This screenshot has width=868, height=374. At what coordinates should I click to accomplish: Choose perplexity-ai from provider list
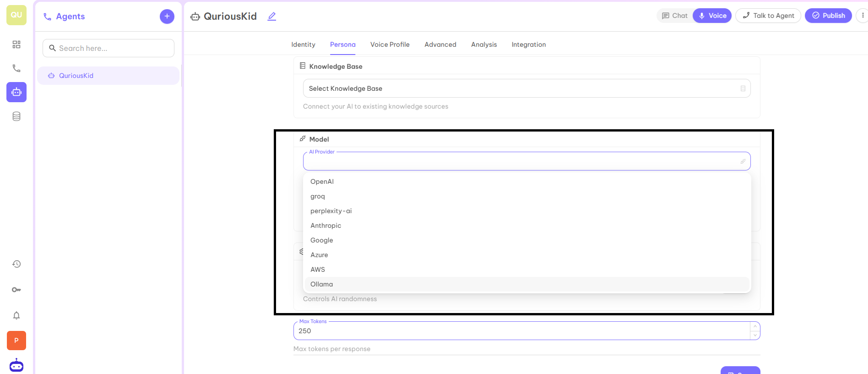coord(527,211)
